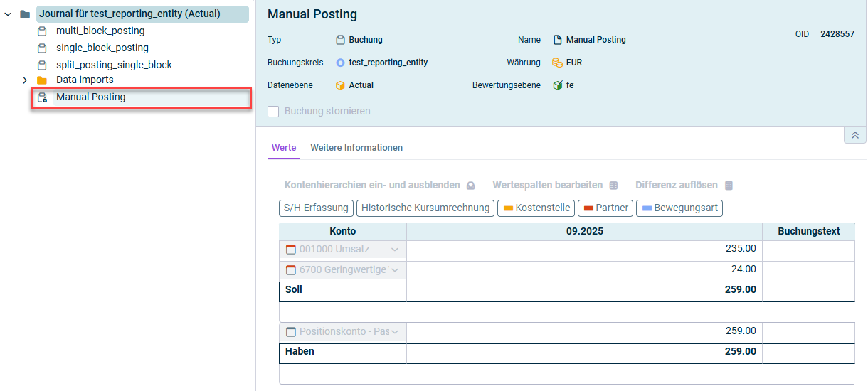
Task: Expand the Data imports folder
Action: 26,80
